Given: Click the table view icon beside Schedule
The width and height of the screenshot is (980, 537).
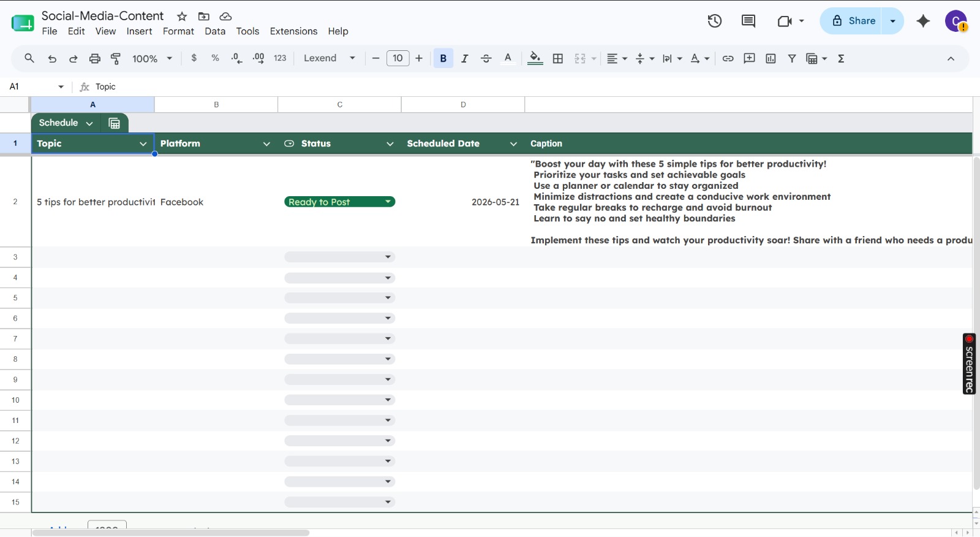Looking at the screenshot, I should click(x=114, y=123).
